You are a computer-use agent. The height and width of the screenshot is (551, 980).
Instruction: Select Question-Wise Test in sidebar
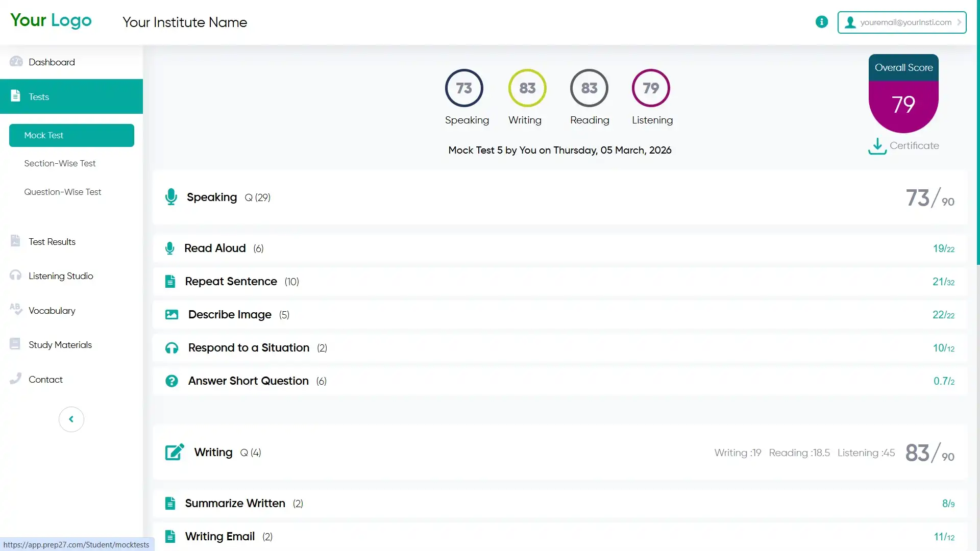(x=63, y=192)
